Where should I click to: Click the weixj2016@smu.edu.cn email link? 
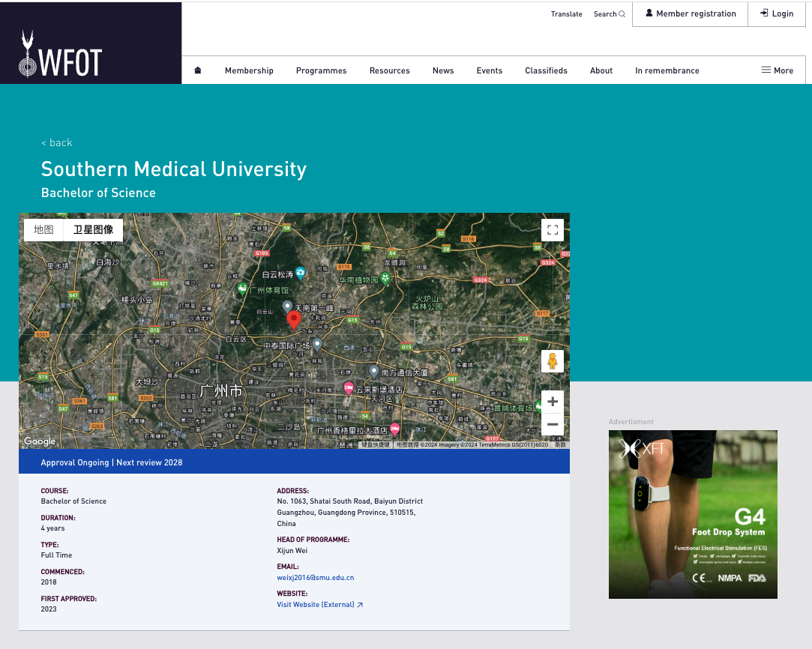point(315,578)
